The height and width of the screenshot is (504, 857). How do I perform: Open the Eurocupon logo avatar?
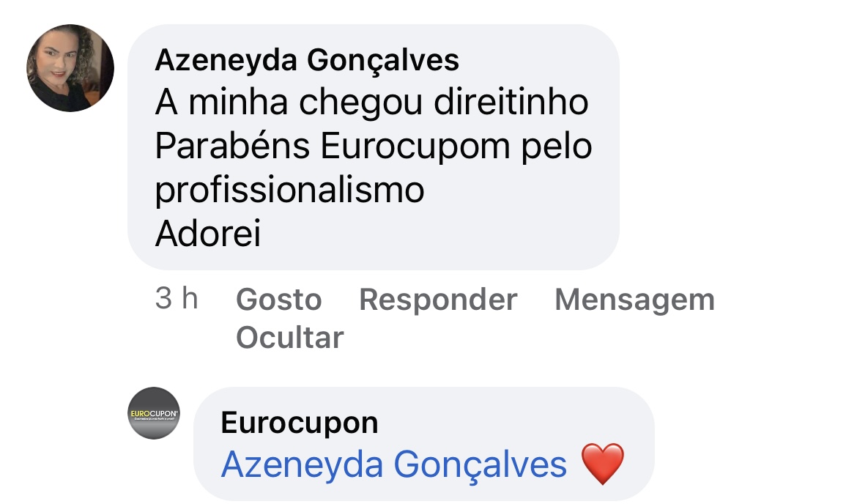point(154,413)
